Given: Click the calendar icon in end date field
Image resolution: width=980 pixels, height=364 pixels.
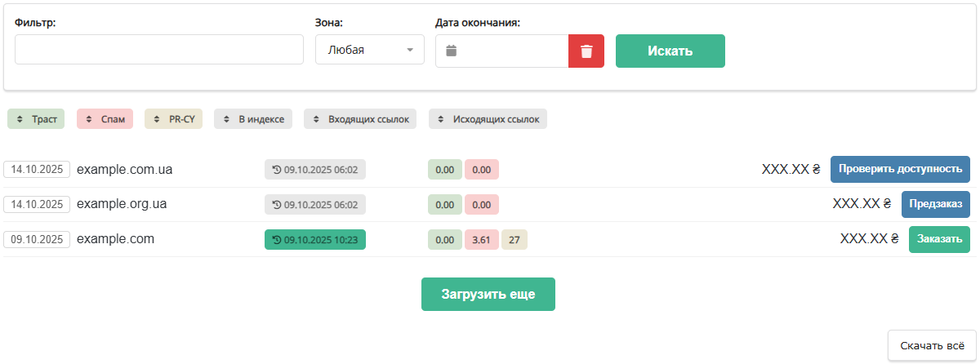Looking at the screenshot, I should point(451,51).
